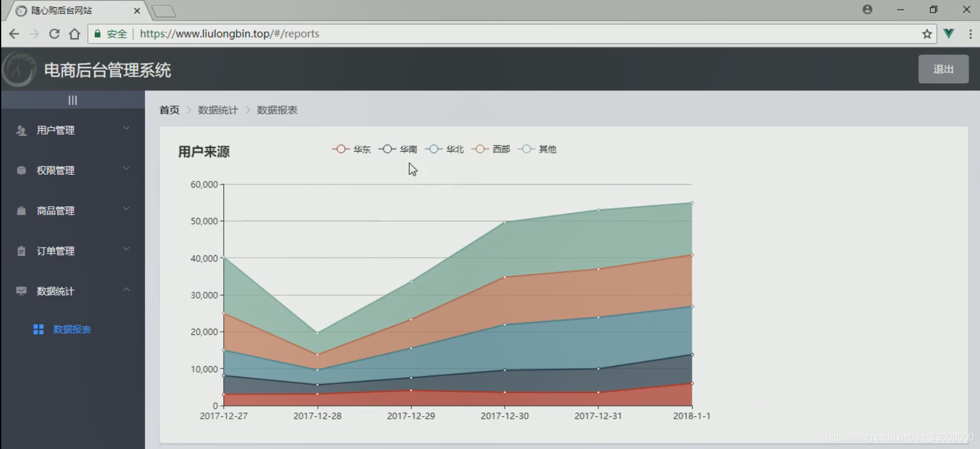Open the 数据统计 menu item

click(73, 291)
